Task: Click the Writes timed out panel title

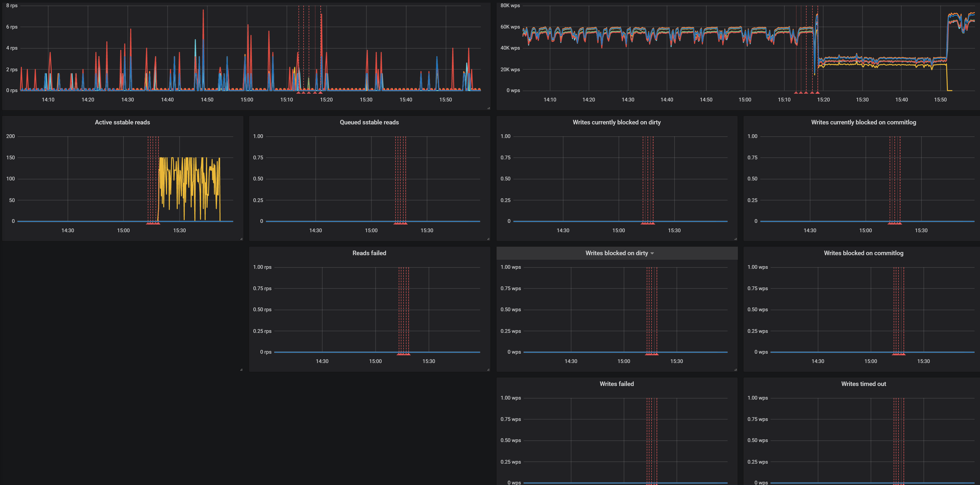Action: tap(863, 384)
